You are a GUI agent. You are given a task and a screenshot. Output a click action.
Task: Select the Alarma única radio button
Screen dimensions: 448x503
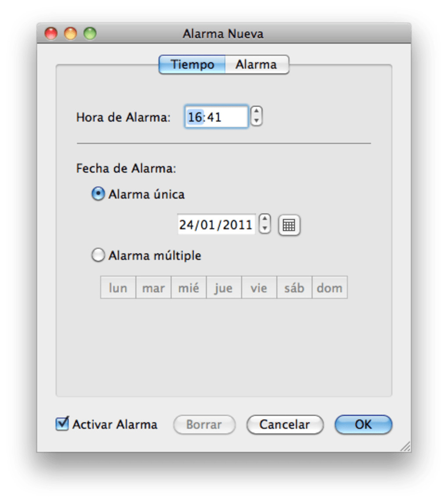pos(98,194)
